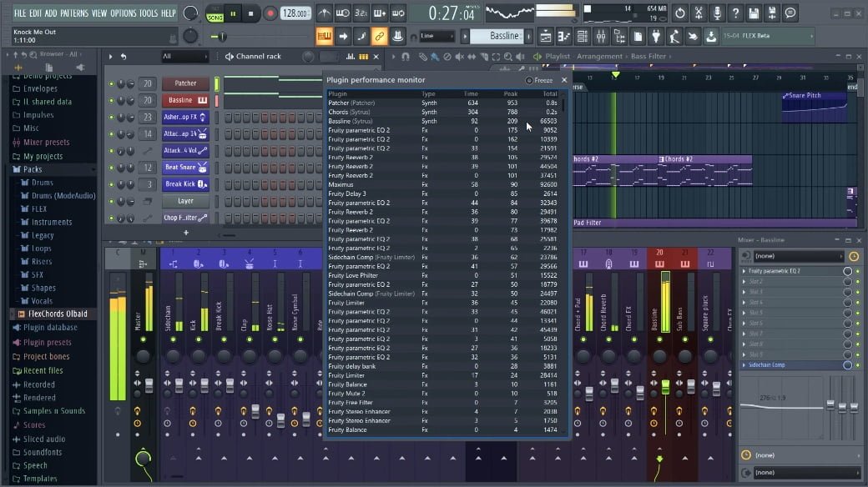Screen dimensions: 868x487
Task: Open the channel rack 'All' filter dropdown
Action: click(x=184, y=57)
